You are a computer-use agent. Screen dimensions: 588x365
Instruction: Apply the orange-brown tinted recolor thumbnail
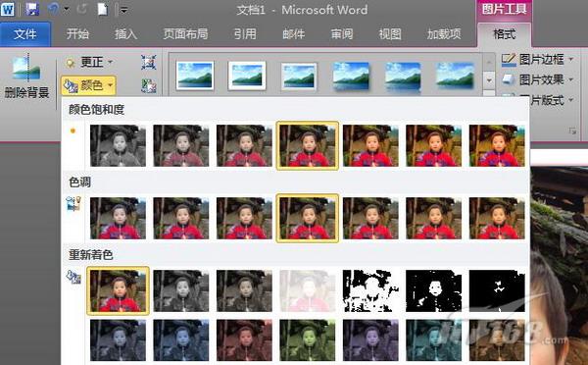pyautogui.click(x=497, y=340)
